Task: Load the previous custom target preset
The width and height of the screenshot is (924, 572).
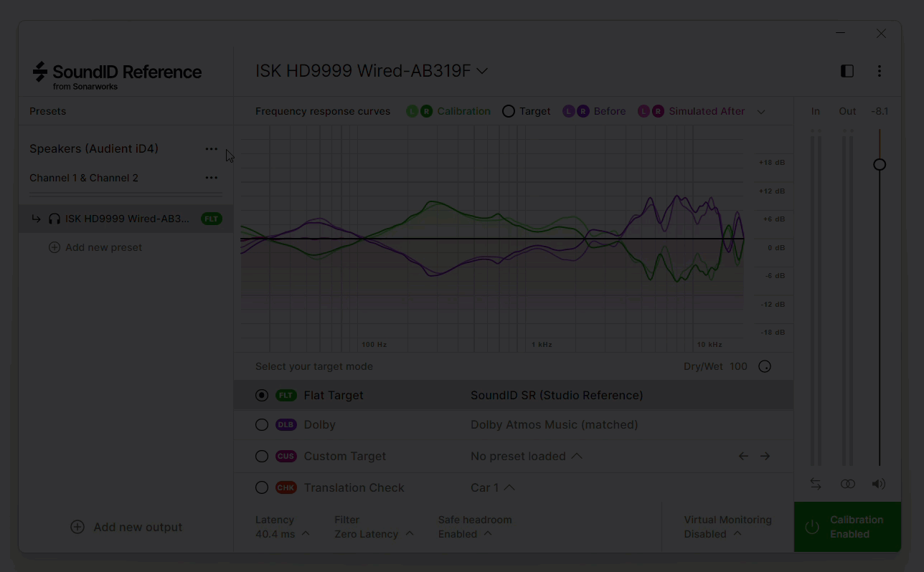Action: [x=743, y=456]
